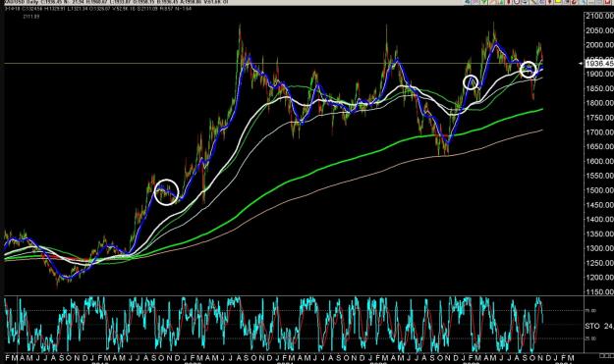This screenshot has width=614, height=364.
Task: Select the 1650.00 price axis label
Action: tap(600, 146)
